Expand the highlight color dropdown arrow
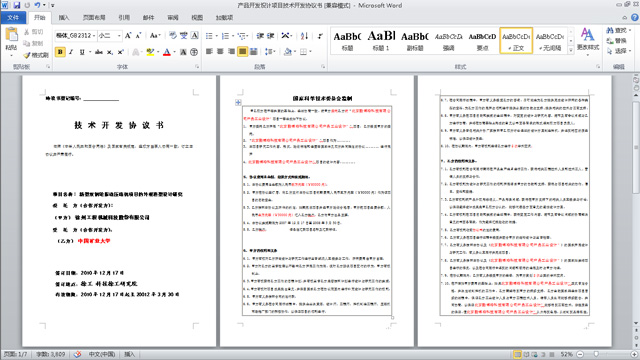The height and width of the screenshot is (360, 640). click(157, 52)
